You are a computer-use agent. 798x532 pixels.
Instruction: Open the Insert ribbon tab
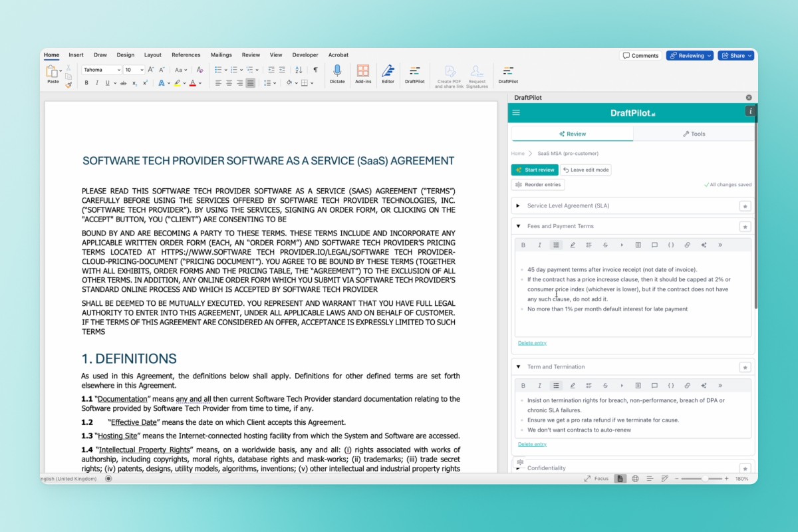[x=76, y=55]
